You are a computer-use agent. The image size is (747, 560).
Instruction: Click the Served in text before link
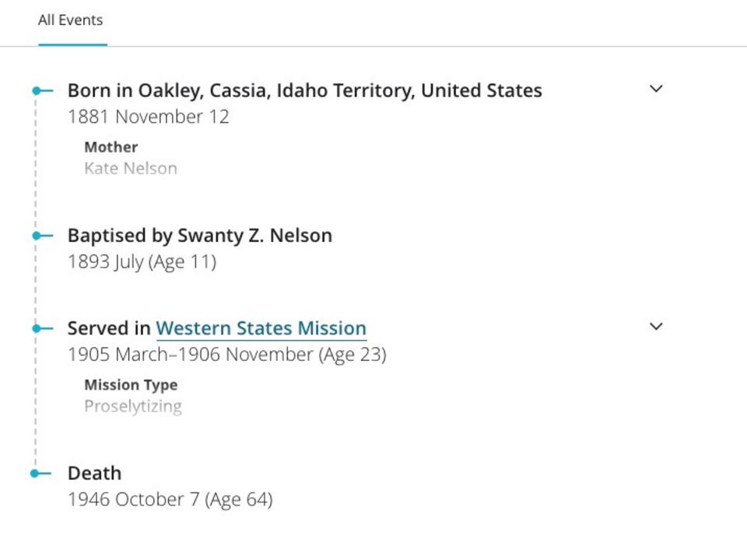(109, 328)
